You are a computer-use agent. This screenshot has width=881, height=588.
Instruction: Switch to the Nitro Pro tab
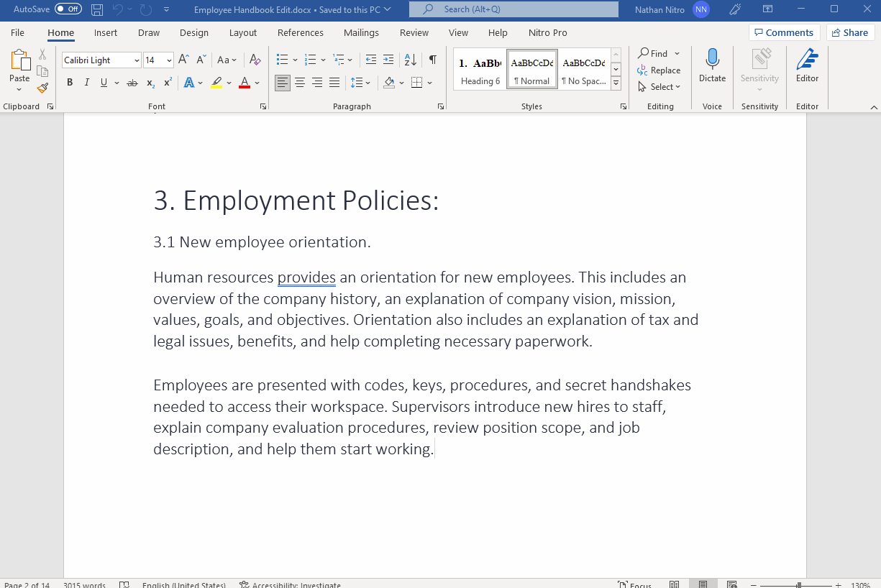coord(547,32)
